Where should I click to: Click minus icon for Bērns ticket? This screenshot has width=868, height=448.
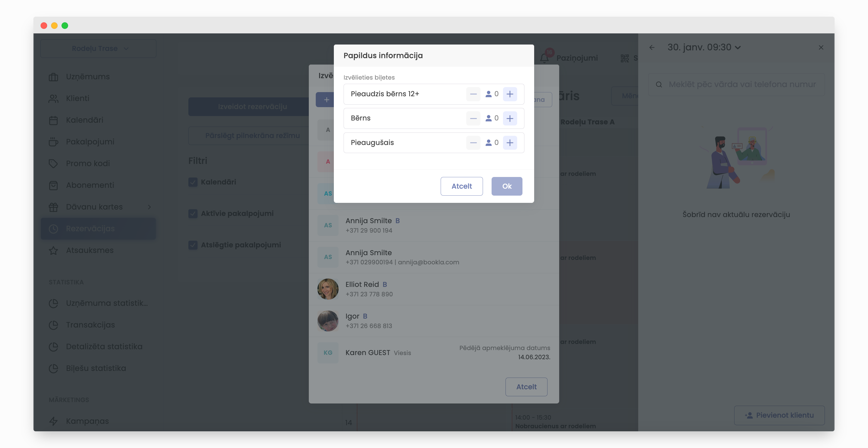pos(473,118)
